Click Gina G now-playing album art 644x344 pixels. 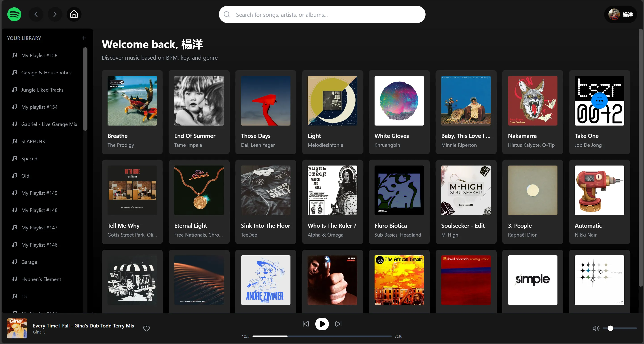pos(17,328)
